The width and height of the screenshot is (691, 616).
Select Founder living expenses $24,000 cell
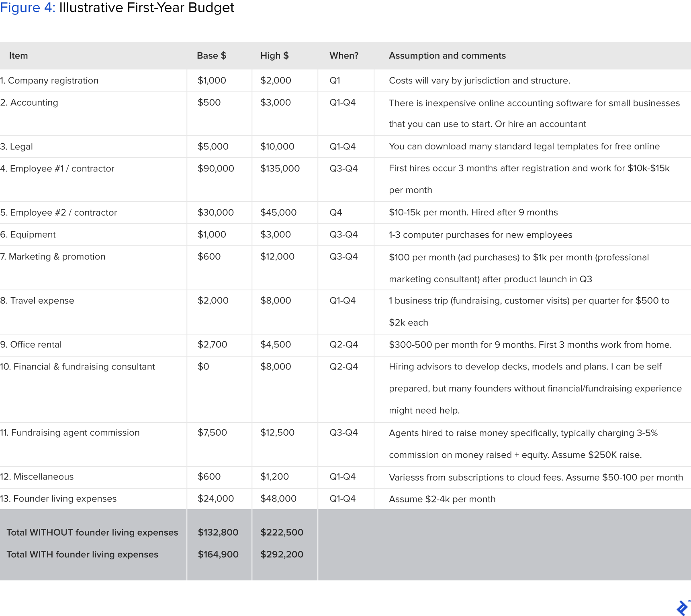tap(216, 499)
